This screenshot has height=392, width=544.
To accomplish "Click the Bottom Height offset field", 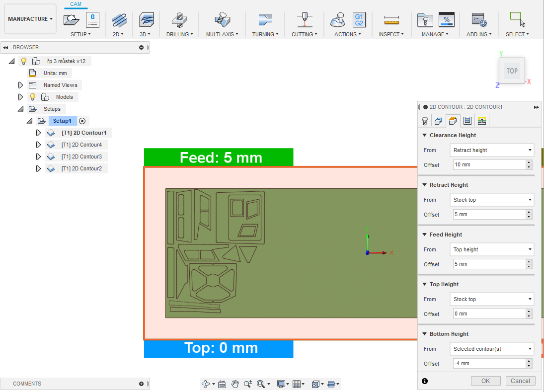I will [x=489, y=364].
